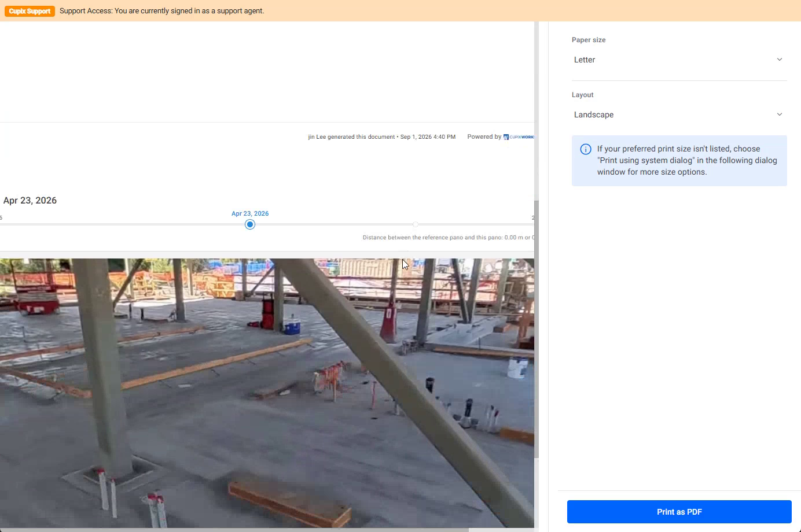This screenshot has height=532, width=801.
Task: Click the info icon in the print size notice
Action: (586, 149)
